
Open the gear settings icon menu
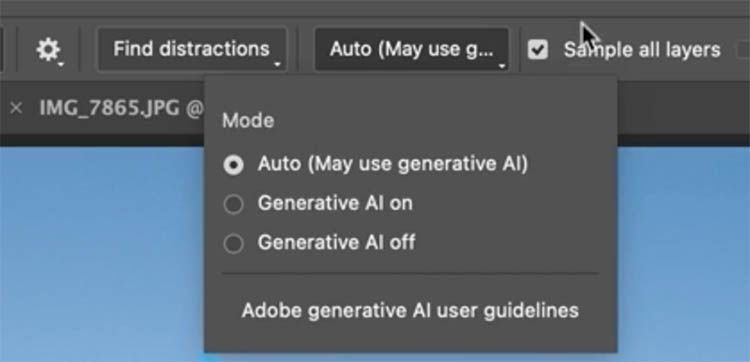tap(49, 50)
